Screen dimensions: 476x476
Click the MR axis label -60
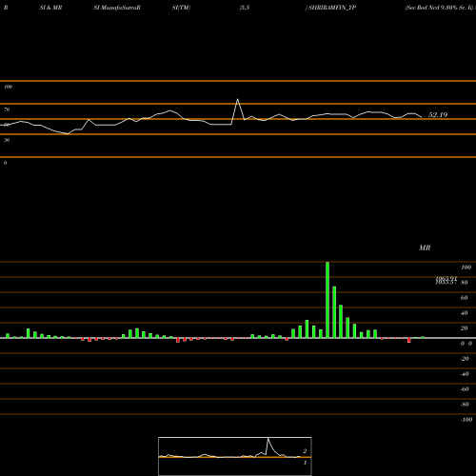465,389
